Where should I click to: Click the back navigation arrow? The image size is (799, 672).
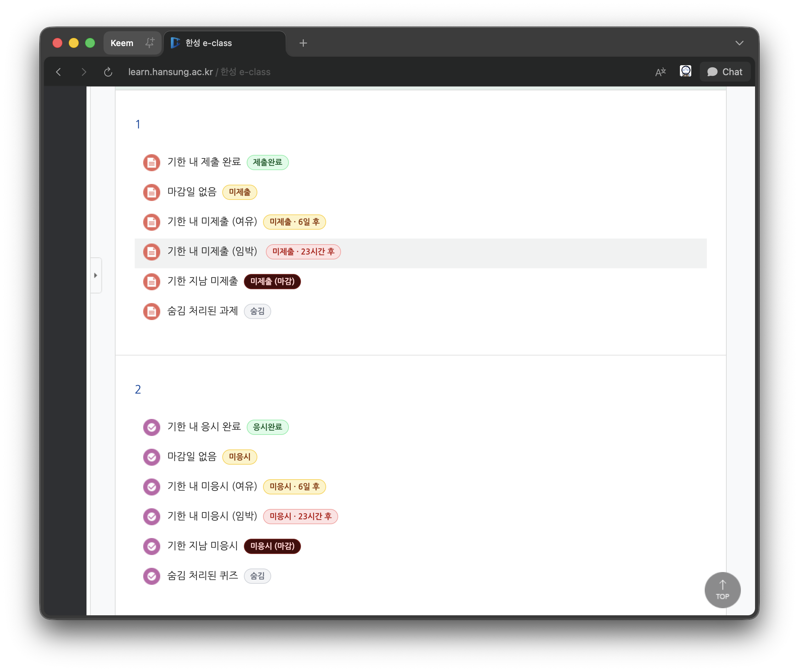(x=59, y=72)
